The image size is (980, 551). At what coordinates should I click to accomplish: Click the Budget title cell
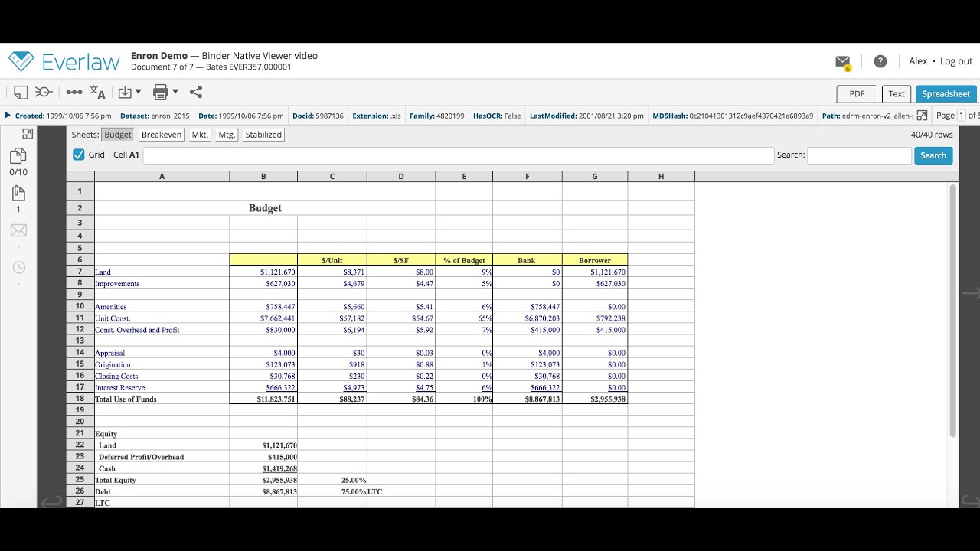pyautogui.click(x=265, y=208)
